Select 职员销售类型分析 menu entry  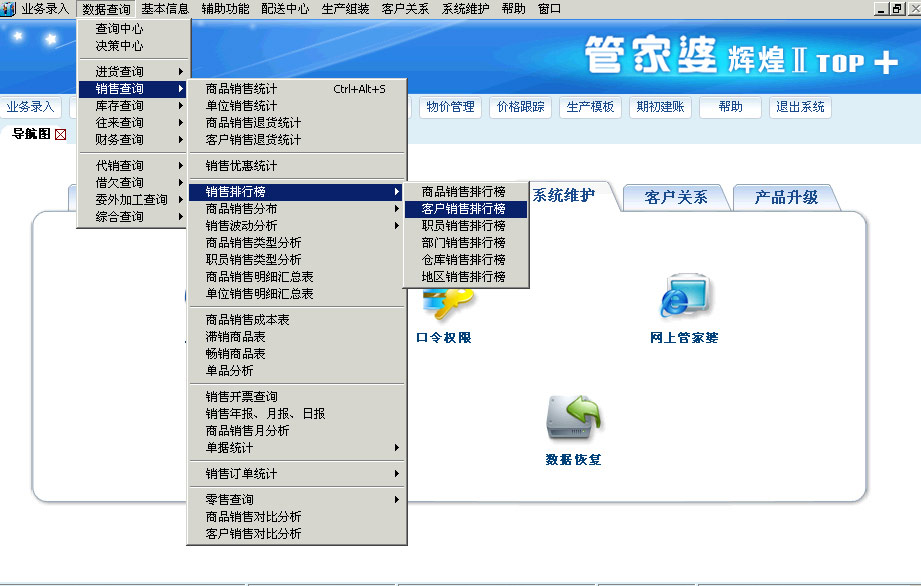(x=297, y=260)
